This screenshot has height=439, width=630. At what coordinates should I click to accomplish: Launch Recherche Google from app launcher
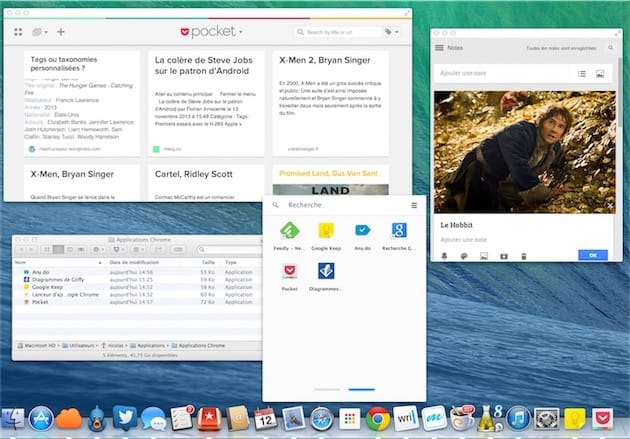(399, 236)
